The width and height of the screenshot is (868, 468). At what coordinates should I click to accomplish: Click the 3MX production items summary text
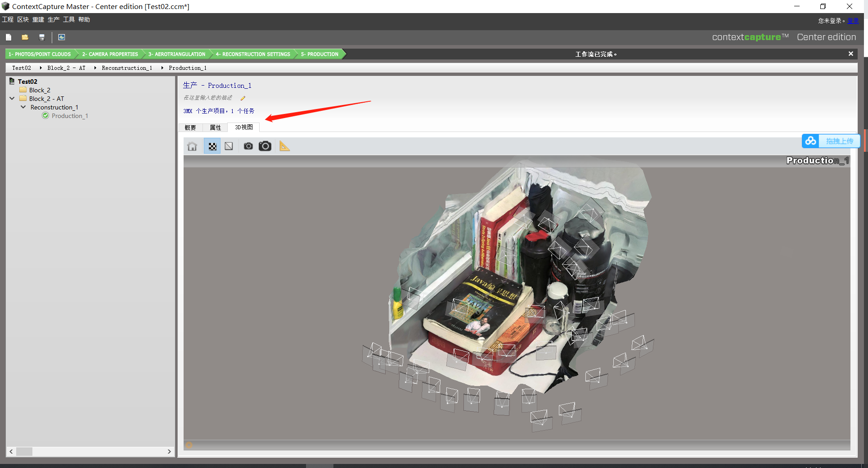tap(219, 111)
